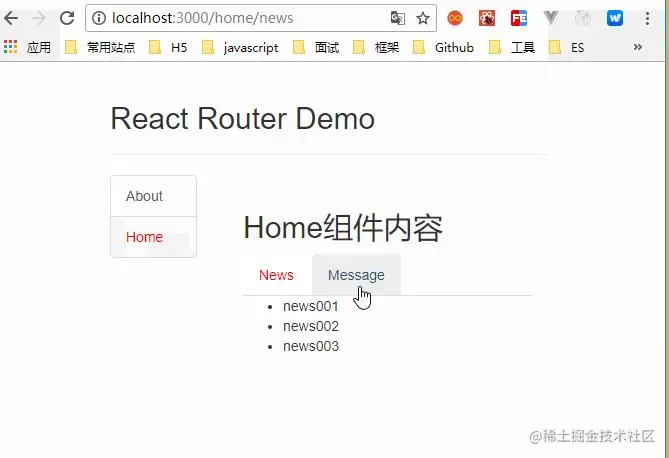Click the translate page icon
The height and width of the screenshot is (458, 669).
[398, 18]
